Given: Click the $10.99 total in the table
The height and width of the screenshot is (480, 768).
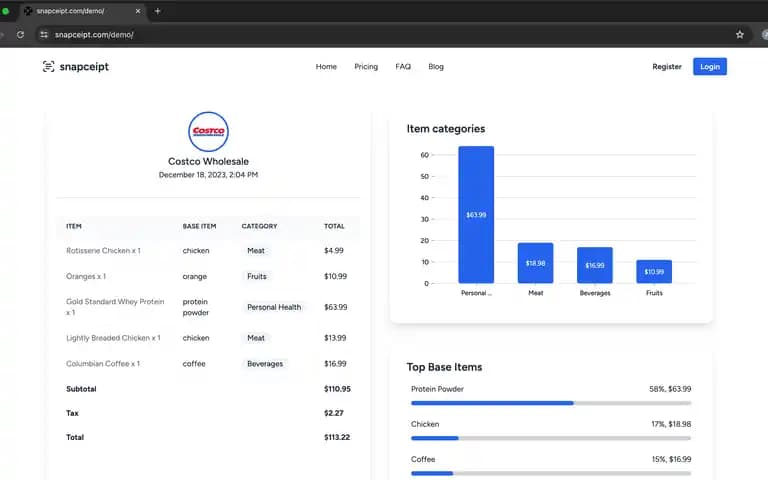Looking at the screenshot, I should pos(336,276).
